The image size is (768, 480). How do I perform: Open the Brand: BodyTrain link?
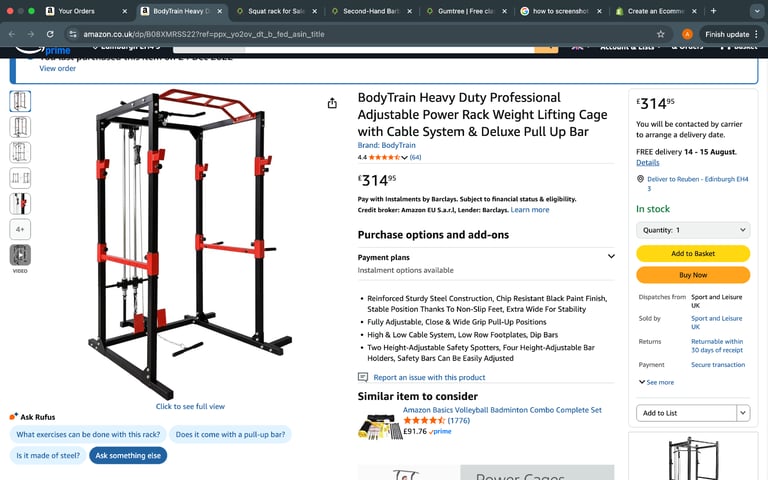(x=386, y=145)
